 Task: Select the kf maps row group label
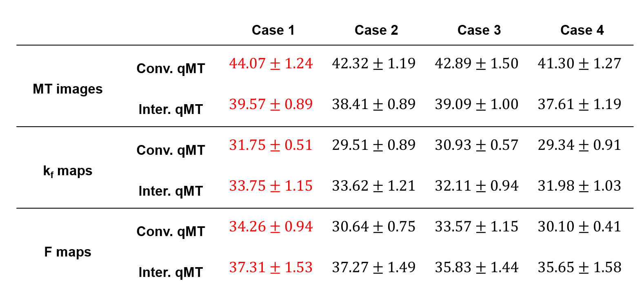[x=68, y=171]
